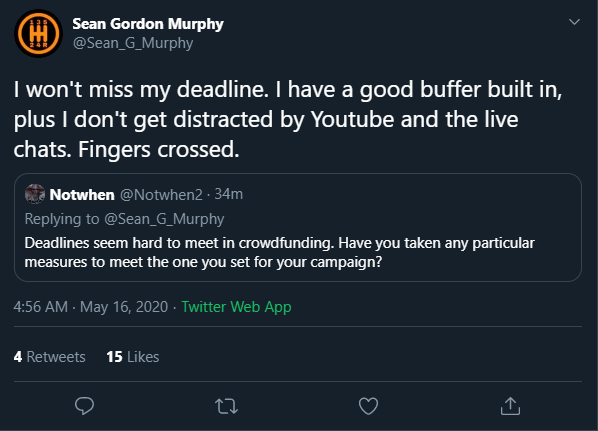Click the 4:56 AM May 16, 2020 timestamp

pos(91,307)
